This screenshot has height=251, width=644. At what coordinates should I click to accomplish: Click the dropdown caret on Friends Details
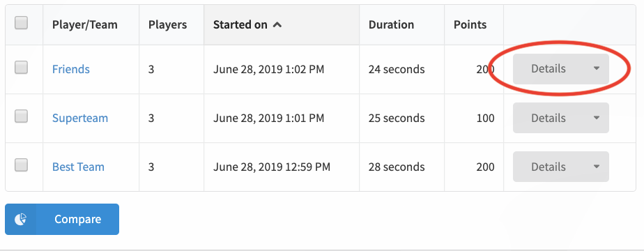(x=597, y=68)
